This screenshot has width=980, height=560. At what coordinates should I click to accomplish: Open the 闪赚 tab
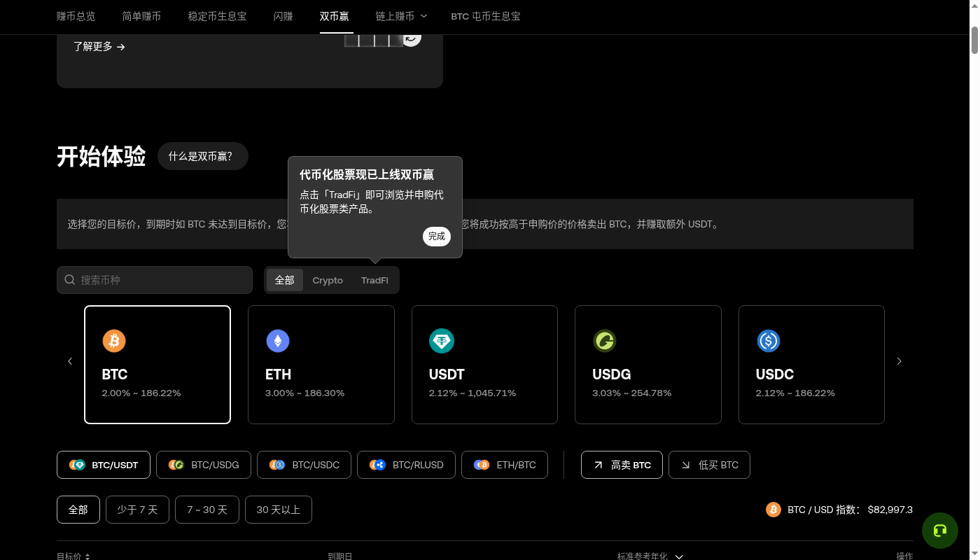[283, 16]
